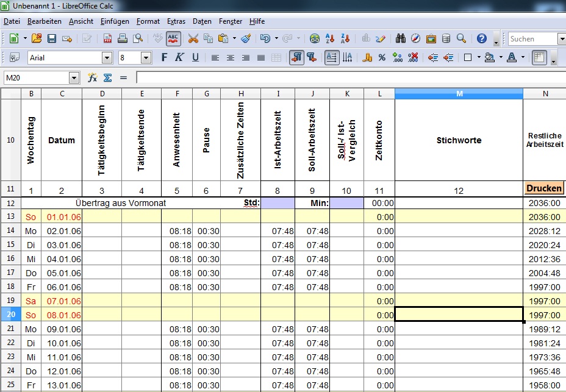Click into the formula input line
Viewport: 566px width, 392px height.
[x=351, y=77]
